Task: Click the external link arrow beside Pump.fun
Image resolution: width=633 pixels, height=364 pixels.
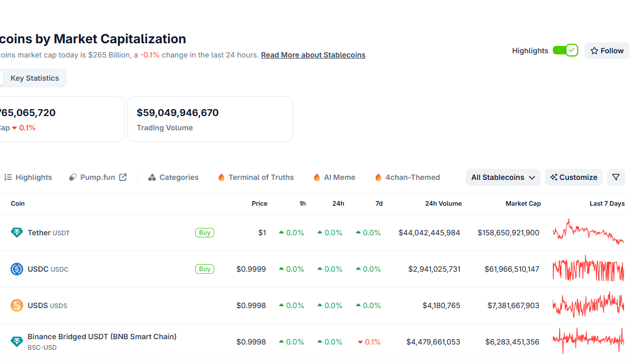Action: 123,177
